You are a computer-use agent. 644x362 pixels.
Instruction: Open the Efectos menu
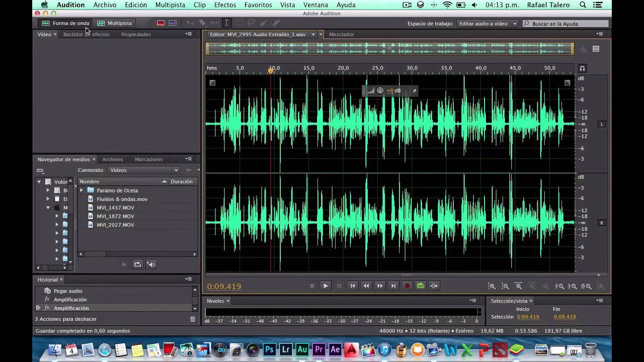coord(225,5)
